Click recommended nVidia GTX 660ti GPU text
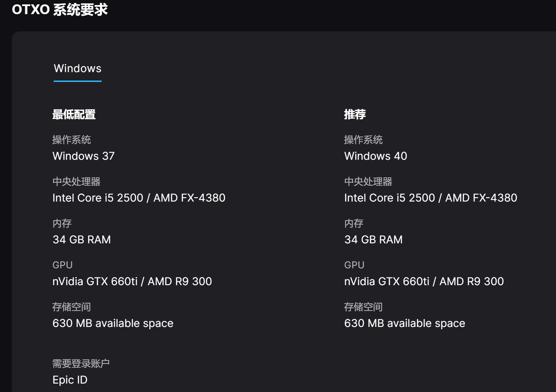This screenshot has height=392, width=556. click(x=424, y=281)
